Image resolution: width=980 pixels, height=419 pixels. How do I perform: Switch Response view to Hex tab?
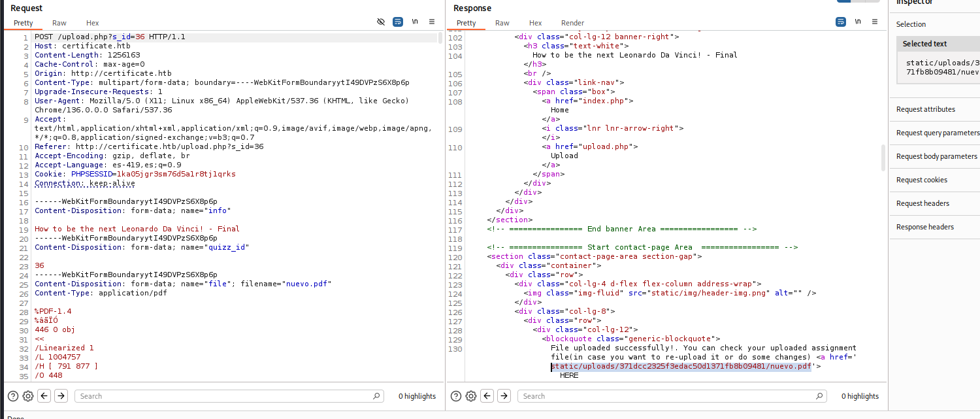click(535, 23)
